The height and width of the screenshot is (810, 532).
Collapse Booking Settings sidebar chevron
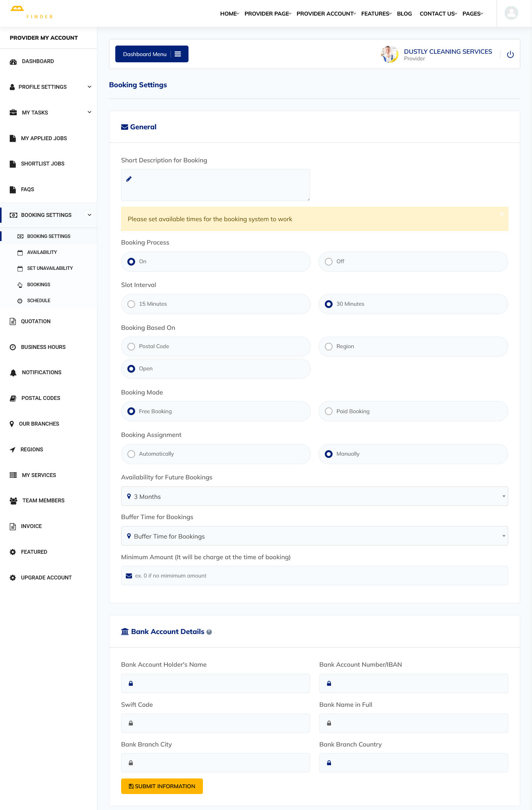[x=90, y=215]
